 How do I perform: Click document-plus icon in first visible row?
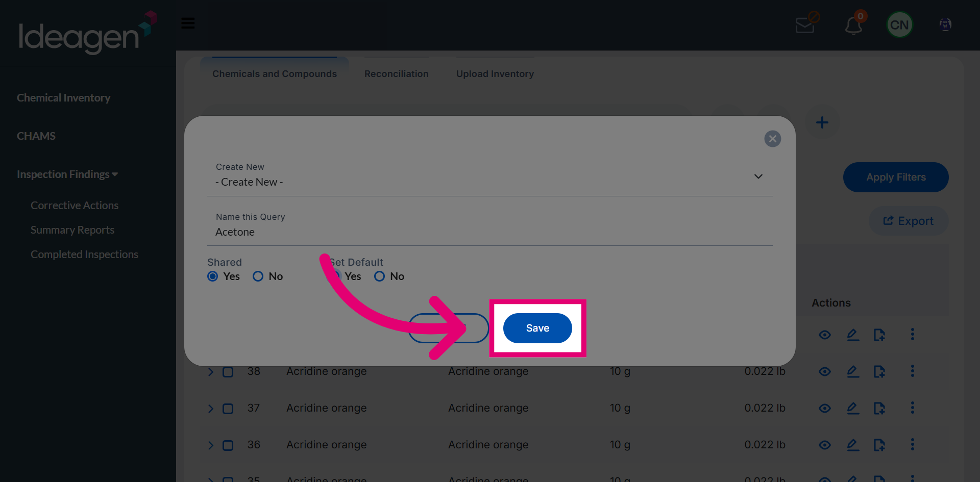click(x=879, y=335)
